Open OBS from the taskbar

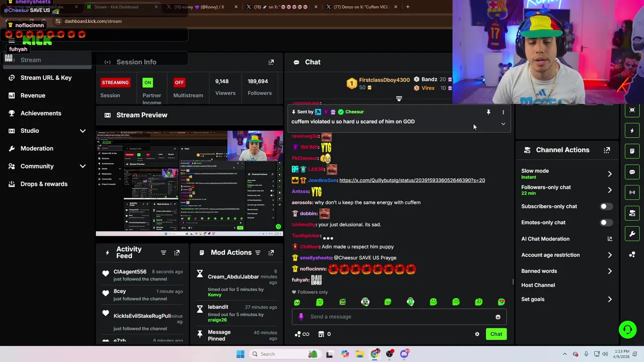(389, 354)
